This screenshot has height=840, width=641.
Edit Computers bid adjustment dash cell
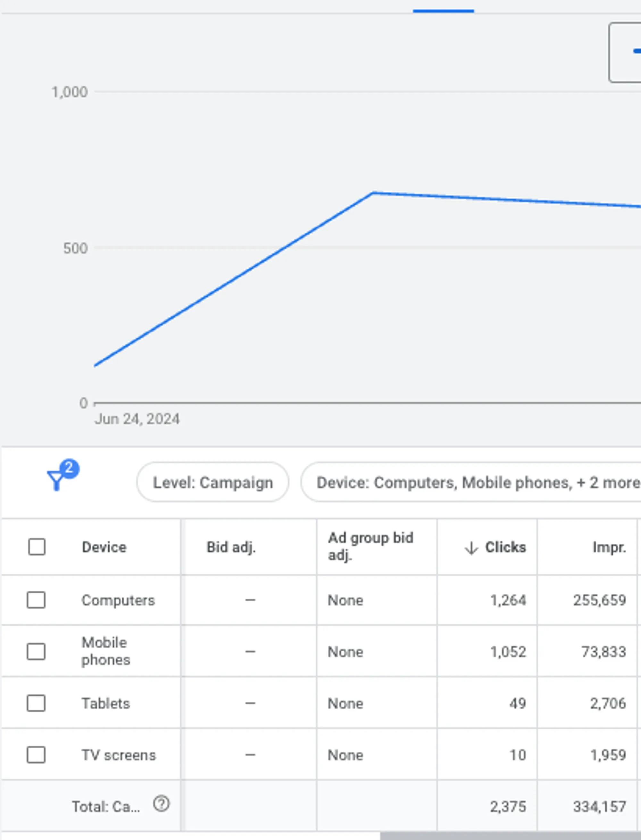[x=250, y=600]
